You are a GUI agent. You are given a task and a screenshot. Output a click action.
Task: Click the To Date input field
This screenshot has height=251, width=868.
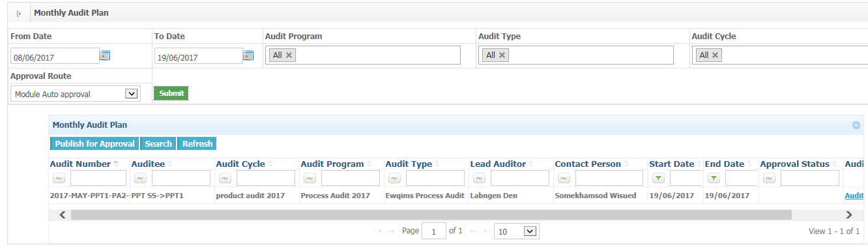pos(199,57)
